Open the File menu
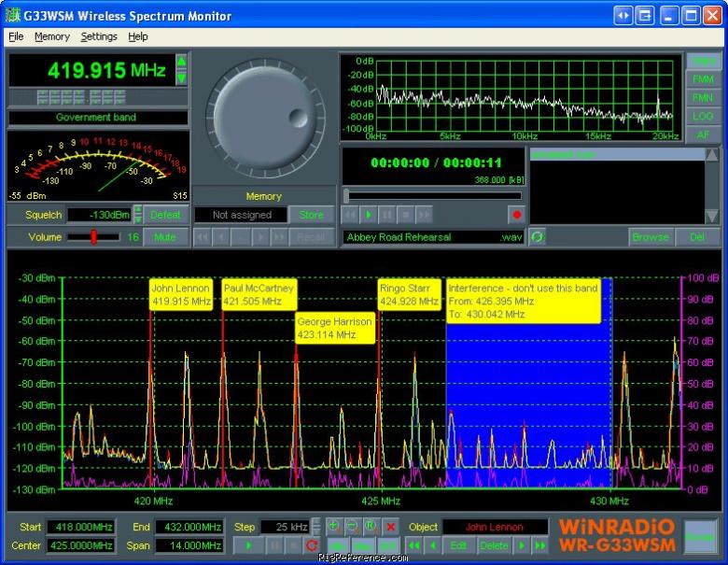Viewport: 728px width, 565px height. coord(16,36)
